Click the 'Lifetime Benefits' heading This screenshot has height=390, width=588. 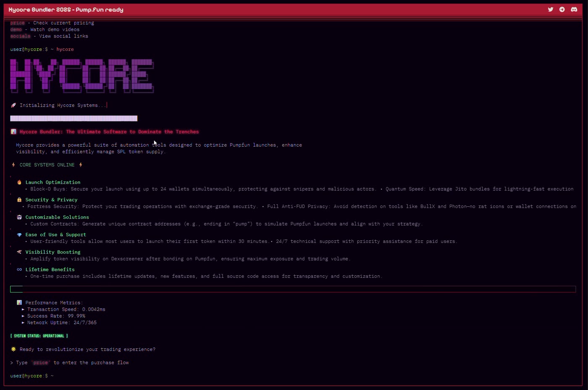click(x=50, y=270)
